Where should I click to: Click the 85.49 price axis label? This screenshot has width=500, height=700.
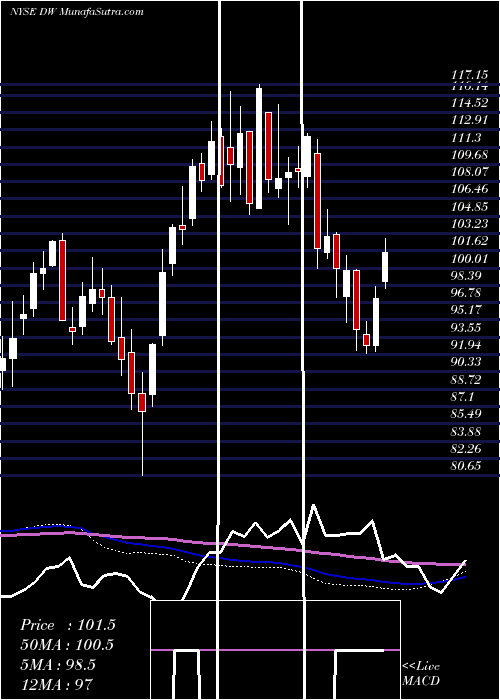pyautogui.click(x=466, y=414)
